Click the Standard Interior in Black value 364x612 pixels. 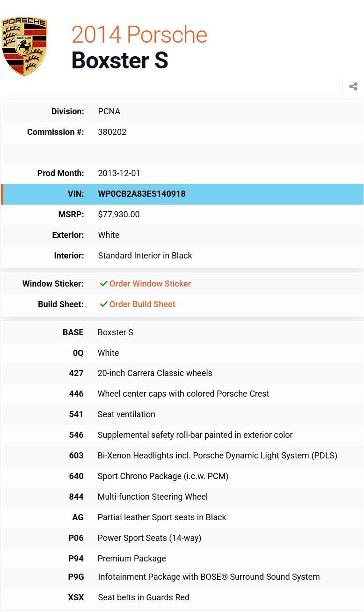pos(145,256)
